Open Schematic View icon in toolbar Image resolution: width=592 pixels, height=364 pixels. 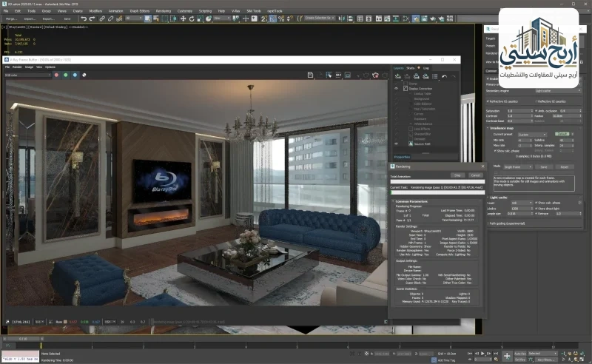tap(395, 18)
